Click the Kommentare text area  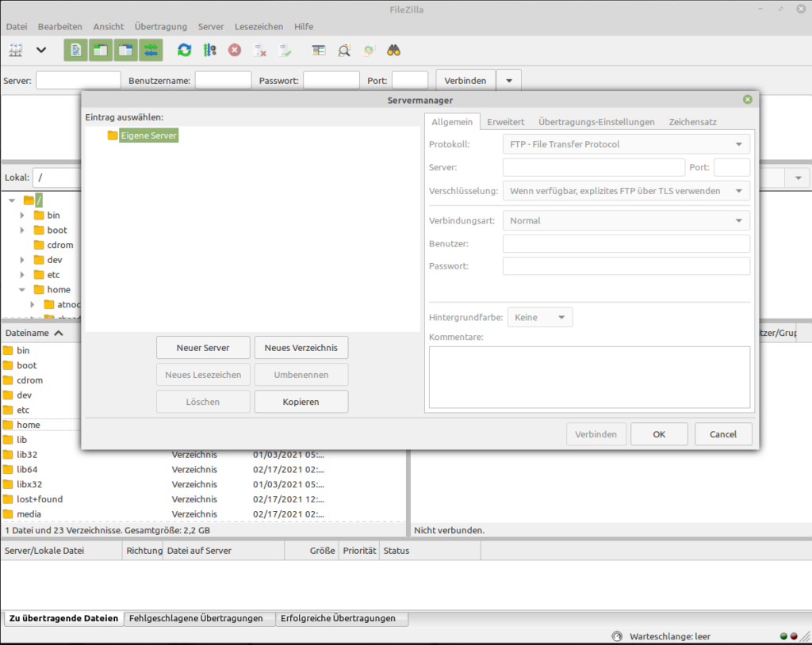(589, 377)
